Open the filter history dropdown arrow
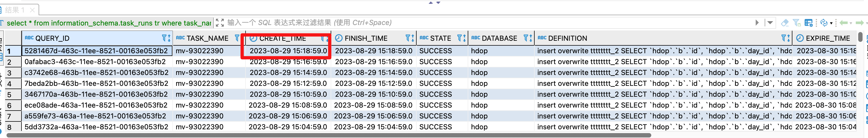868x138 pixels. coord(770,23)
